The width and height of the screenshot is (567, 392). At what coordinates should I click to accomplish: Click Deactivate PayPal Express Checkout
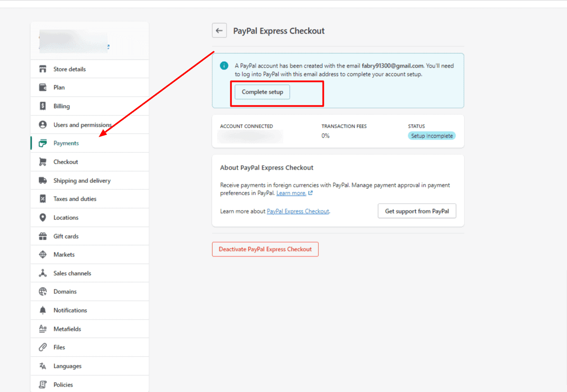265,249
